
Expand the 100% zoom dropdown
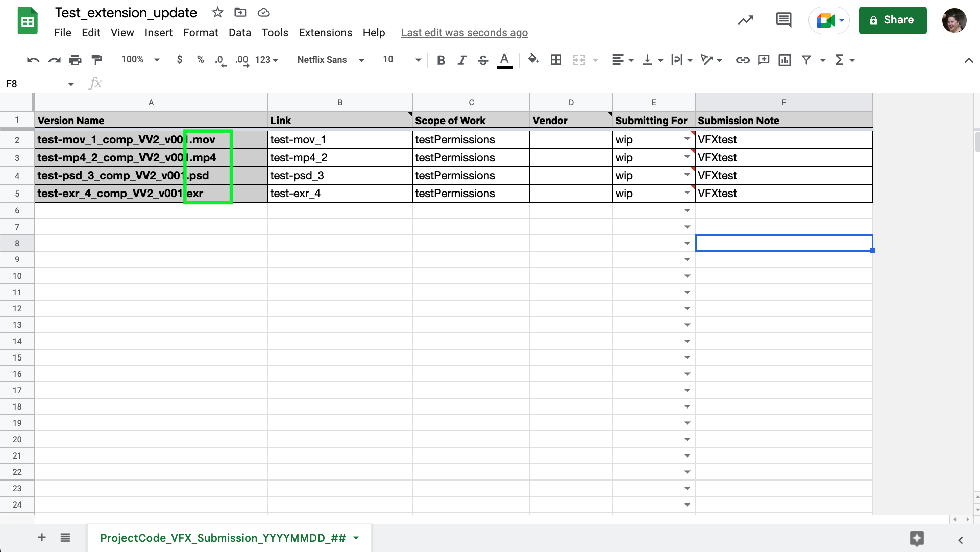(140, 60)
